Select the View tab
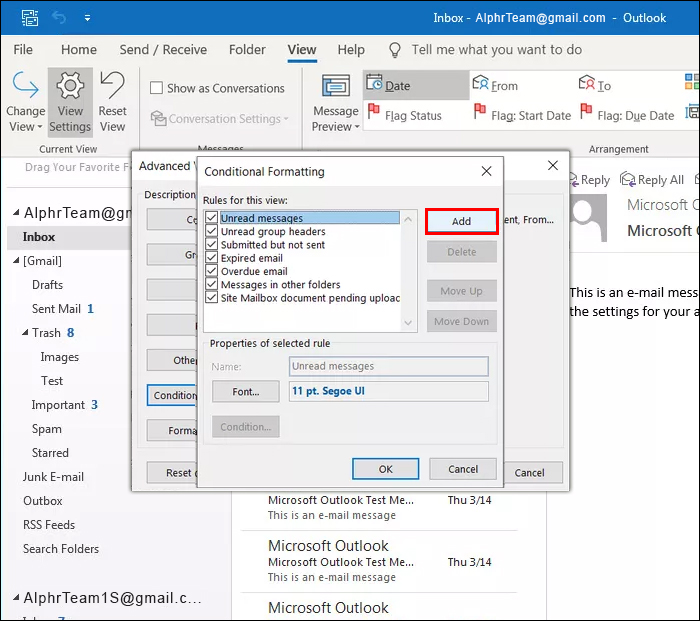The height and width of the screenshot is (621, 700). [302, 50]
